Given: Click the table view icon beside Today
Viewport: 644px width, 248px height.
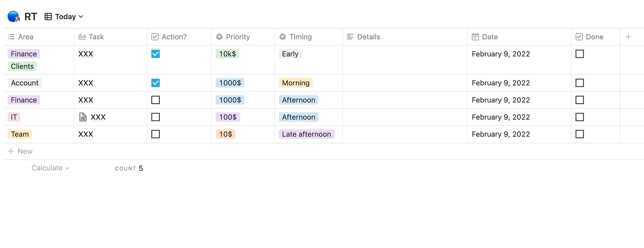Looking at the screenshot, I should [x=48, y=16].
